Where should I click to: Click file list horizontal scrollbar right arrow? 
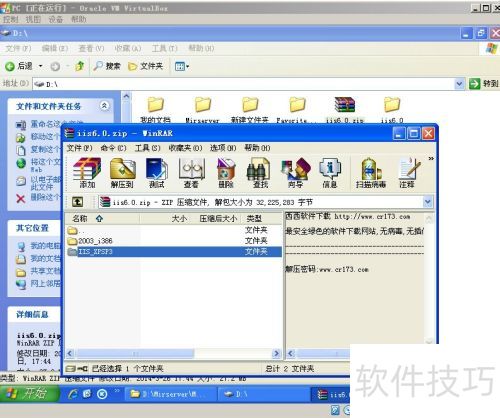click(276, 353)
